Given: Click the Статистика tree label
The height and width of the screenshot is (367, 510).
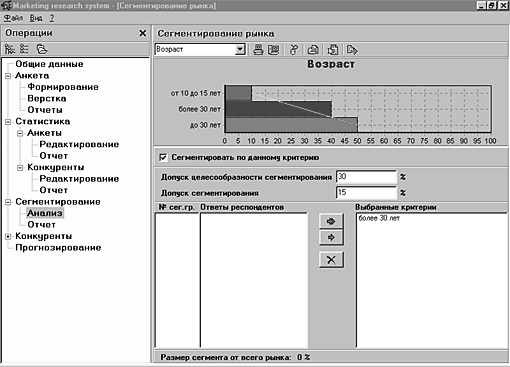Looking at the screenshot, I should pyautogui.click(x=43, y=121).
